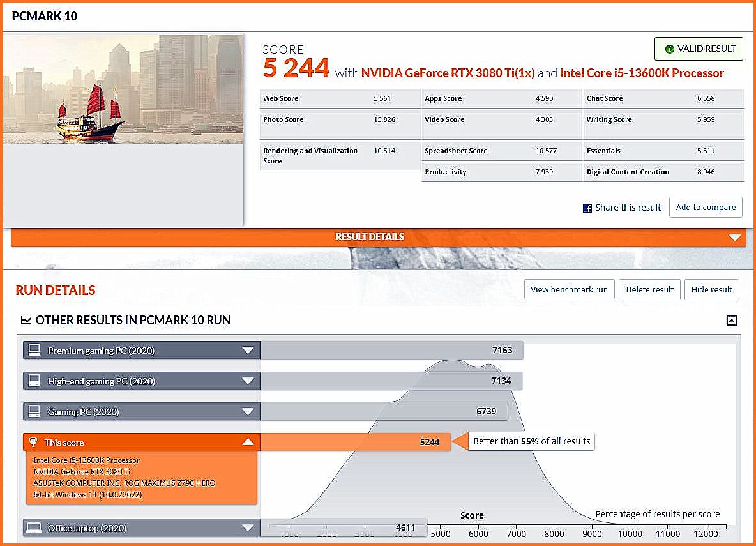This screenshot has width=756, height=546.
Task: Click the 7134 score bar
Action: [391, 381]
